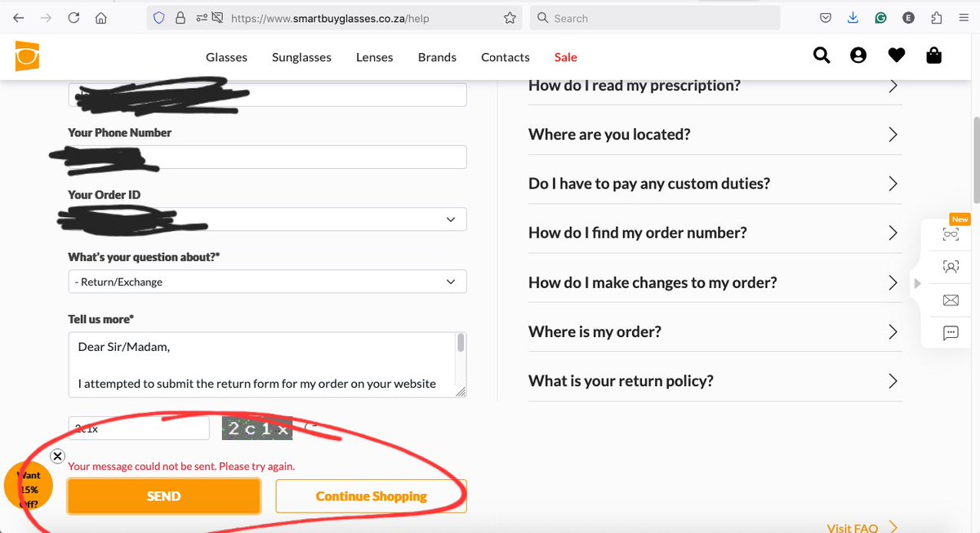
Task: Expand 'How do I make changes to my order?'
Action: pos(715,282)
